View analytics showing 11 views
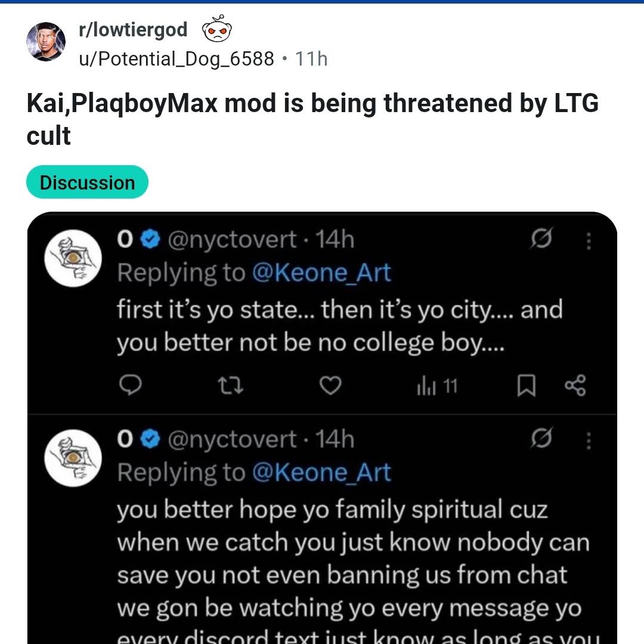Image resolution: width=644 pixels, height=644 pixels. (x=438, y=386)
